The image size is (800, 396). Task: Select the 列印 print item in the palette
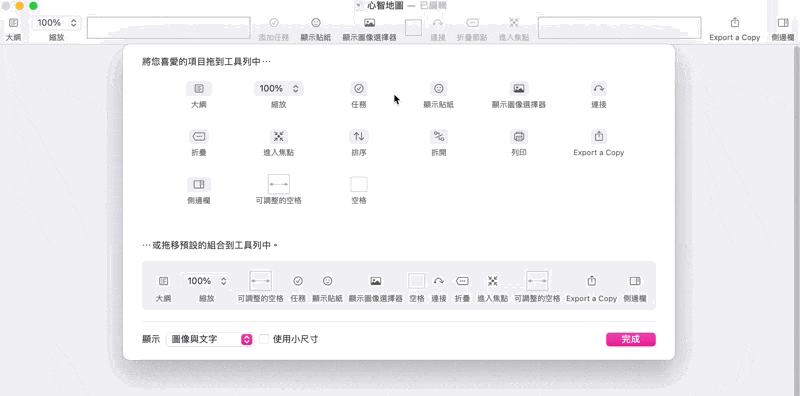519,136
